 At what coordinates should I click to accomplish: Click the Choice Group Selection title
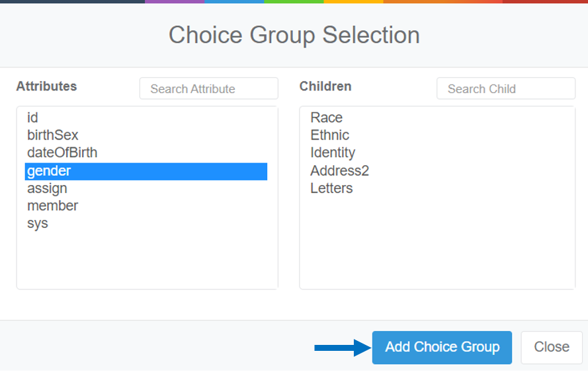point(294,35)
